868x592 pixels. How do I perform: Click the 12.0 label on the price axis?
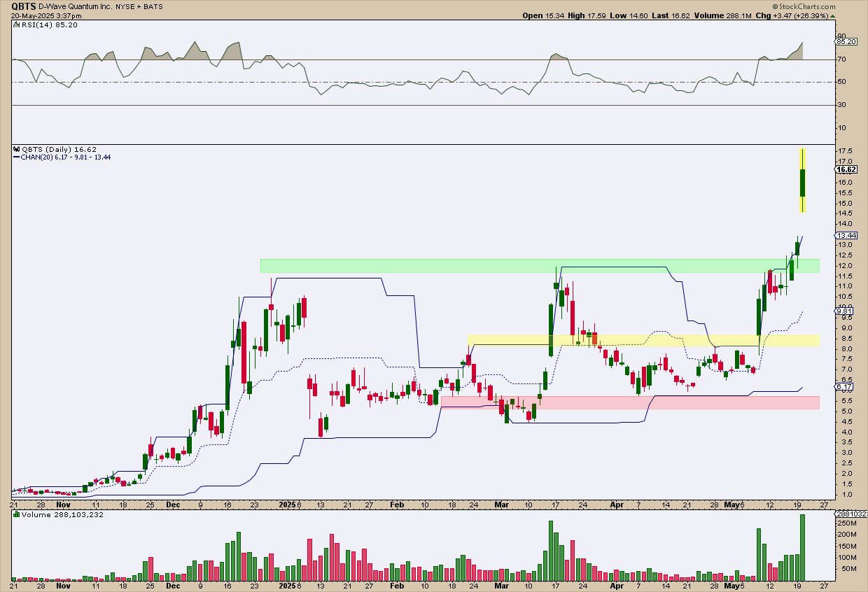(843, 265)
